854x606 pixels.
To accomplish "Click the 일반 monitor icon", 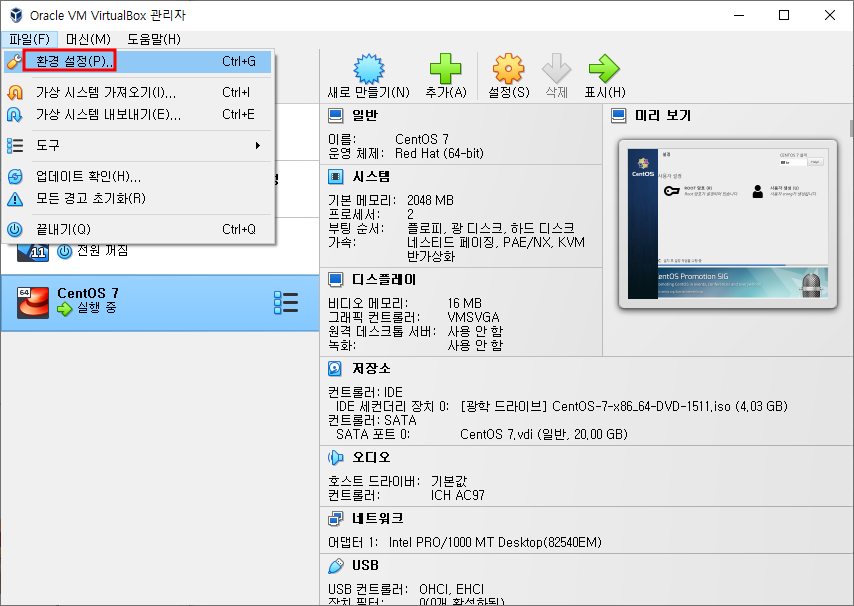I will [x=336, y=115].
